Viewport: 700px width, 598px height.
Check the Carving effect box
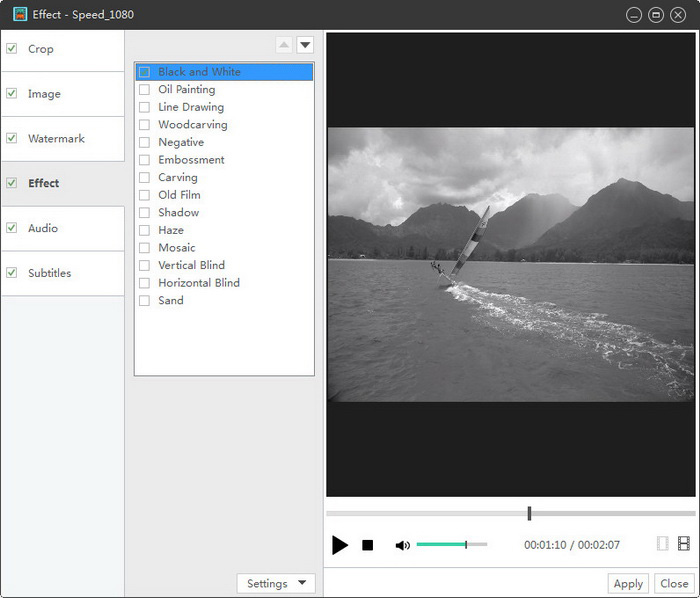(x=144, y=178)
